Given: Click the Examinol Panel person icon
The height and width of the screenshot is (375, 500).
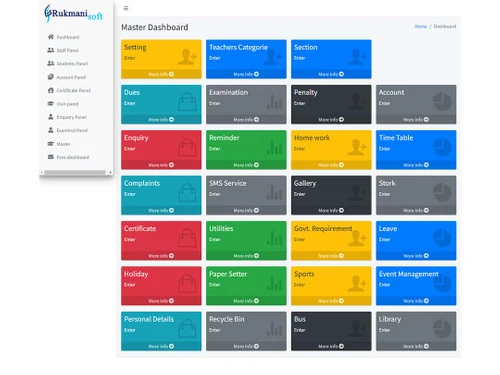Looking at the screenshot, I should coord(51,130).
